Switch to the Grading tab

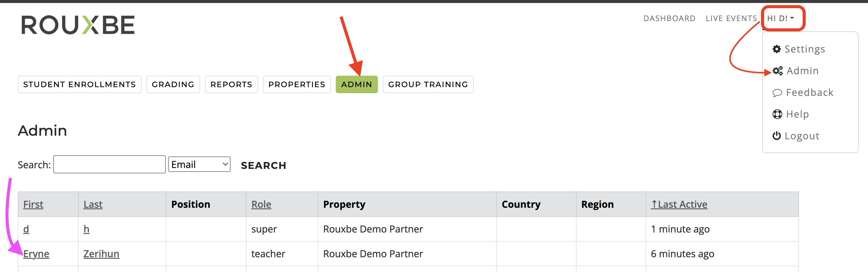click(x=173, y=84)
